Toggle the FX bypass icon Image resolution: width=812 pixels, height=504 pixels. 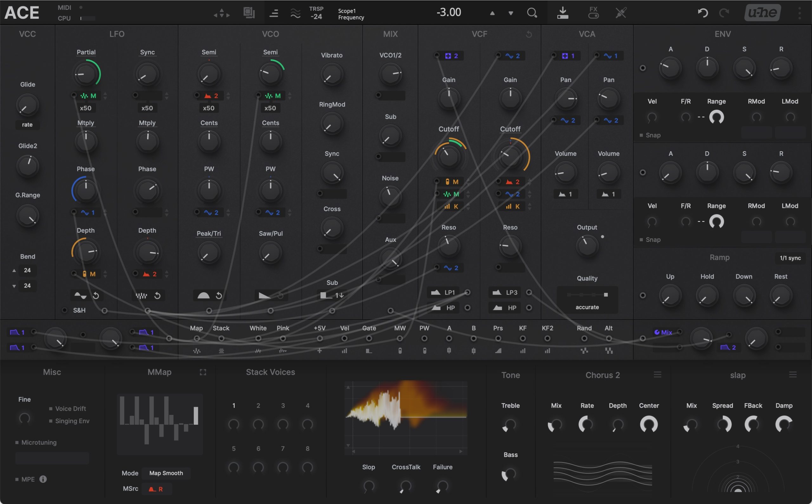[593, 13]
